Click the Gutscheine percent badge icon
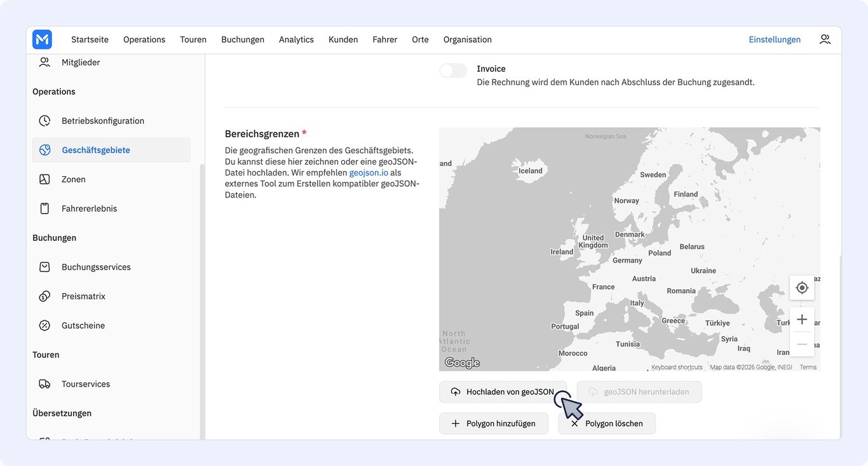Screen dimensions: 868x466 44,326
